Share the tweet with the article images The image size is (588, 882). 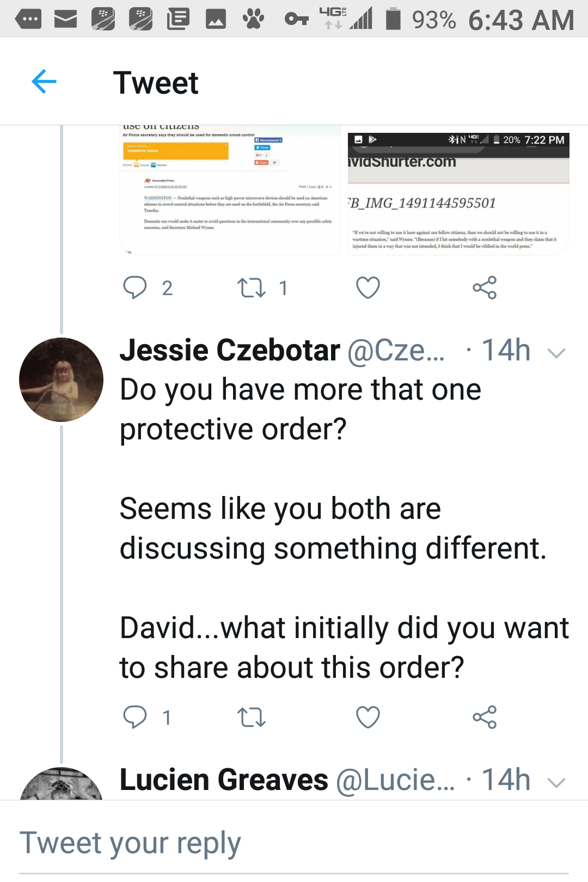(485, 287)
